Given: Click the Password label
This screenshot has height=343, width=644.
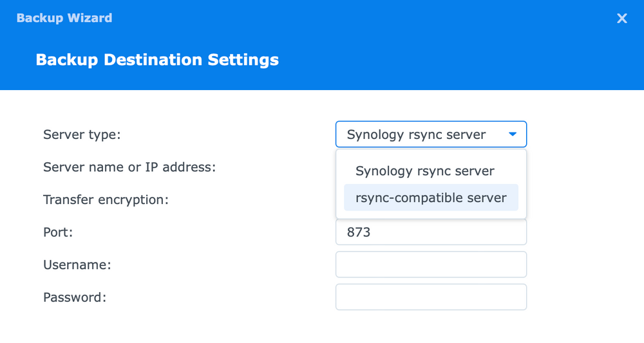Looking at the screenshot, I should pyautogui.click(x=75, y=297).
